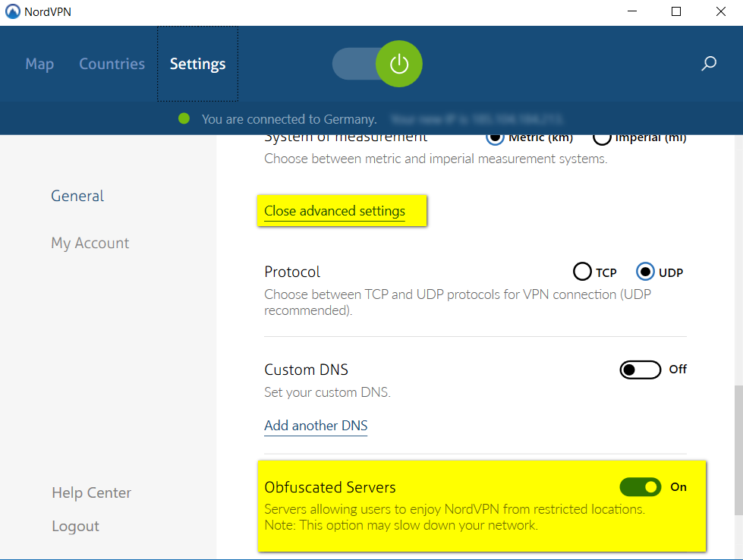This screenshot has height=560, width=743.
Task: Click the green connection status dot
Action: [184, 118]
